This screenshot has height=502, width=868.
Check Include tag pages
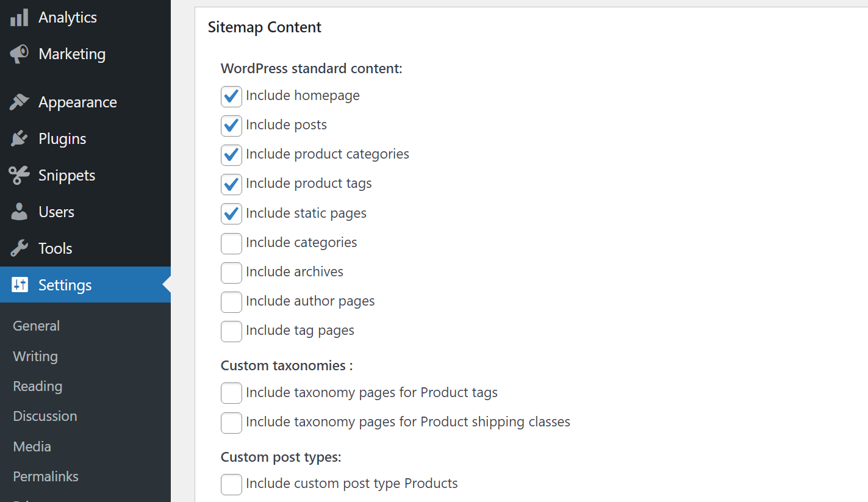click(x=231, y=331)
